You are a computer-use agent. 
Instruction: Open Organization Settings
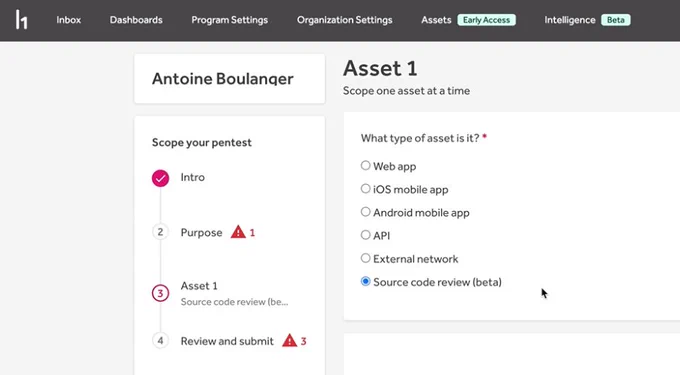(x=344, y=20)
